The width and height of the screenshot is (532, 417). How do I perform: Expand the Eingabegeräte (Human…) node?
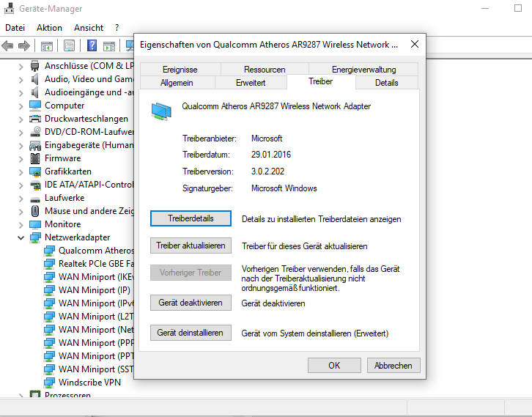tap(21, 146)
